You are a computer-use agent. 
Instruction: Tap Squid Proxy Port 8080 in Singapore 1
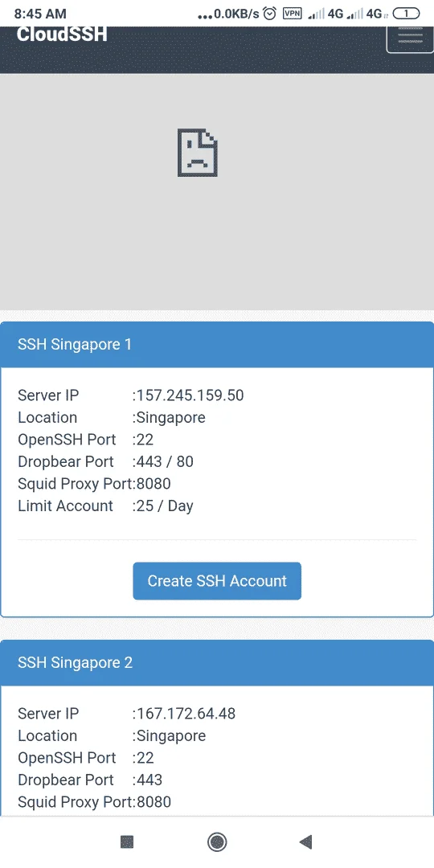click(x=154, y=484)
